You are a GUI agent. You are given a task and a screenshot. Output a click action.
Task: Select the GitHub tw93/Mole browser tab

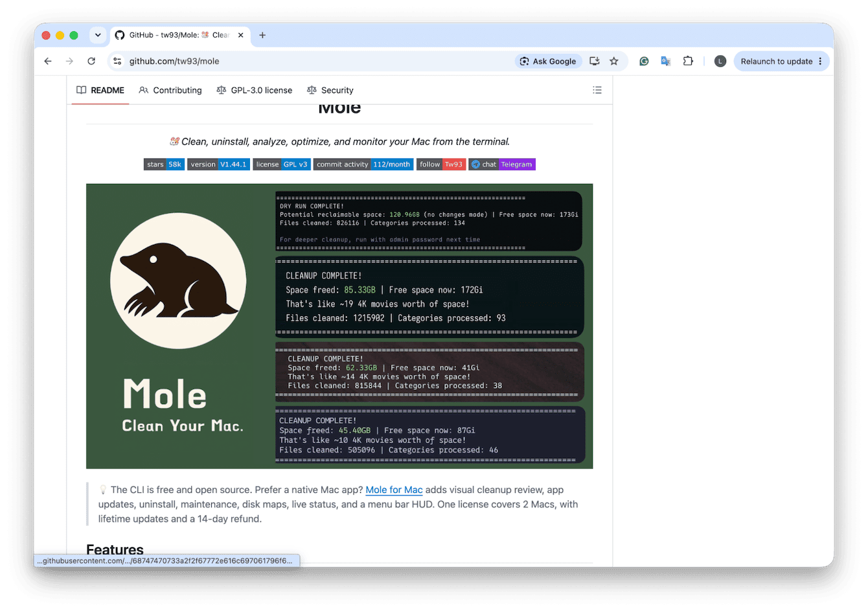(x=179, y=35)
